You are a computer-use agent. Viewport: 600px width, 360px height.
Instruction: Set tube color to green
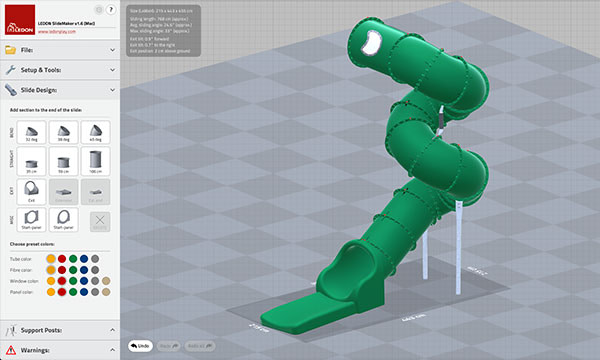(x=73, y=259)
